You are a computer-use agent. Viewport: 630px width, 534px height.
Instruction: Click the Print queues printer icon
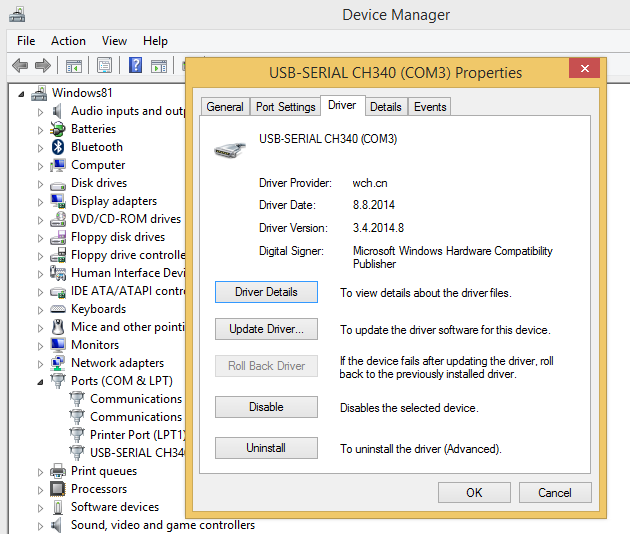(58, 471)
